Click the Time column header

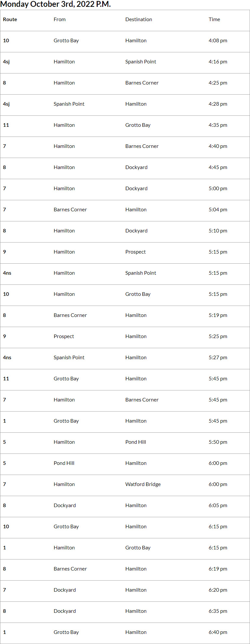point(214,20)
